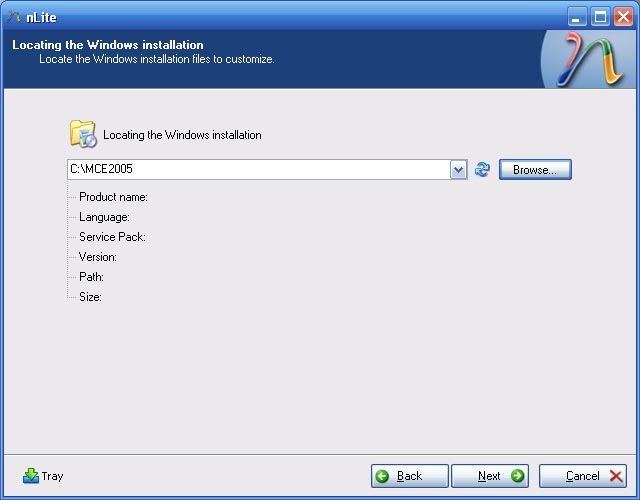
Task: Click 'Locating the Windows installation' label by folder
Action: click(182, 135)
